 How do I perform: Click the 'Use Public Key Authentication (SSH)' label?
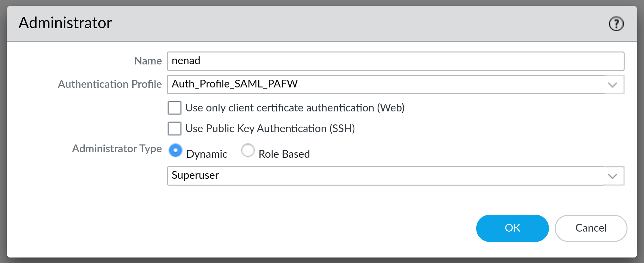click(270, 129)
